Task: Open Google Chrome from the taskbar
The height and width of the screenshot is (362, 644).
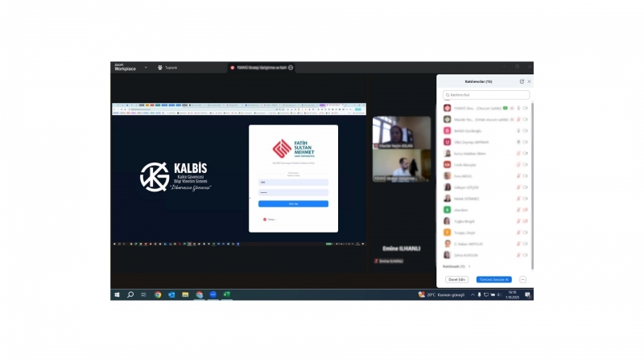Action: [158, 294]
